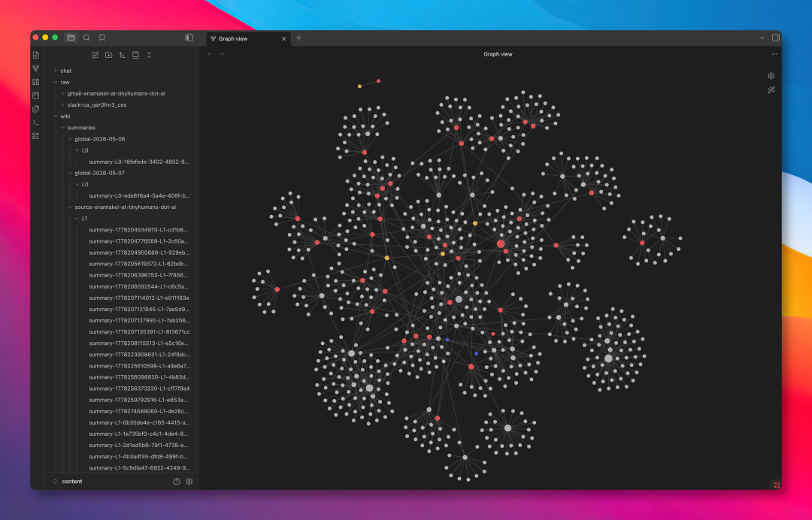
Task: Start timelapse animation wand icon
Action: click(771, 90)
